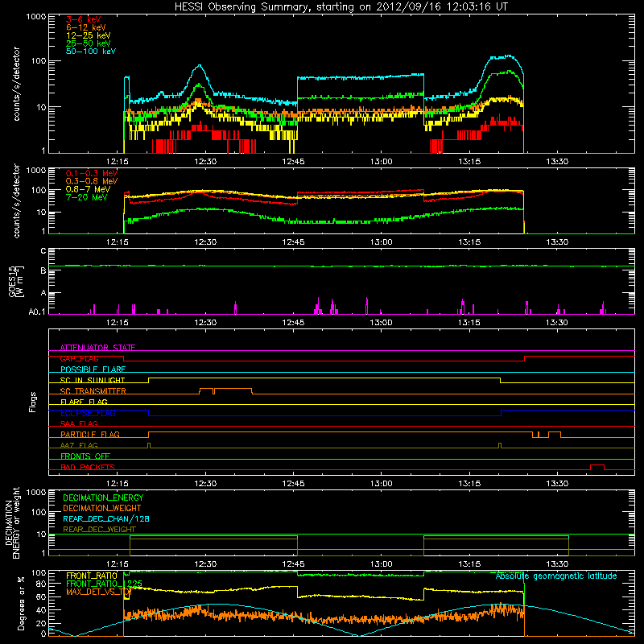Select the 'GAP_FLAG' label

[79, 358]
